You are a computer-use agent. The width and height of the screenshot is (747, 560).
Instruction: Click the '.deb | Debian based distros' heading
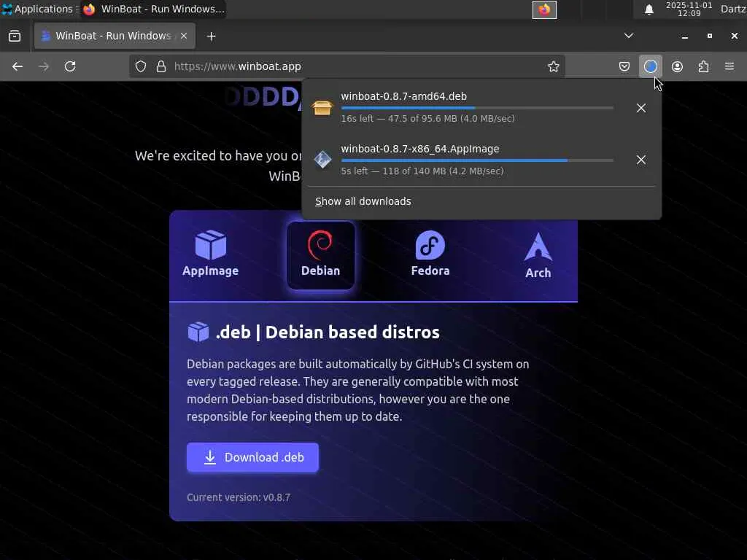[x=328, y=332]
